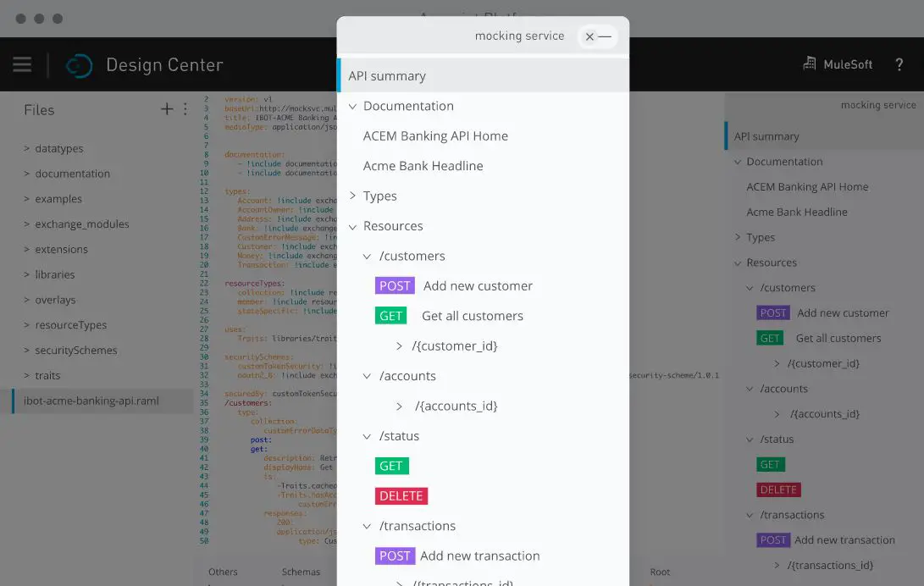Open ACEM Banking API Home in right panel
This screenshot has width=924, height=586.
click(x=807, y=186)
